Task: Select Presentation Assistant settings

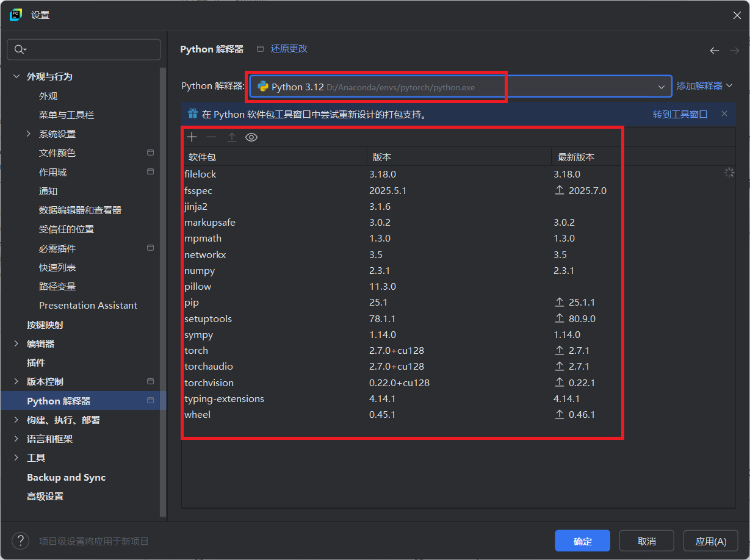Action: tap(88, 305)
